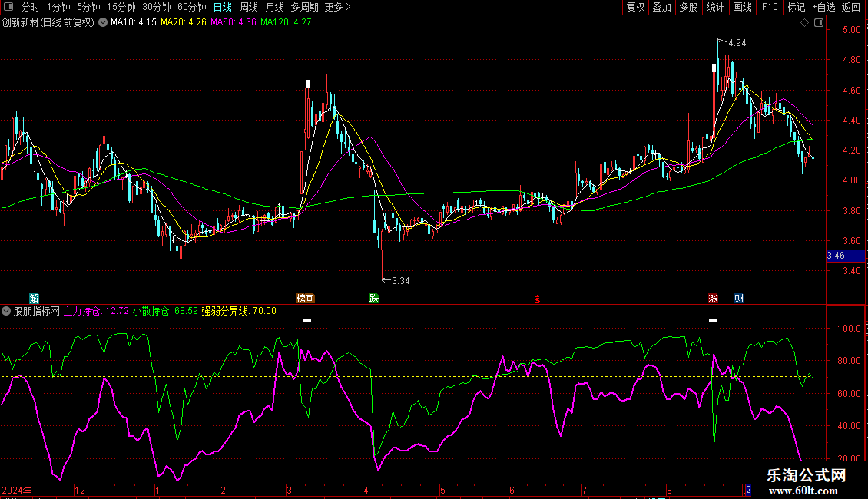Click the 3.46 price label on axis

pos(836,256)
